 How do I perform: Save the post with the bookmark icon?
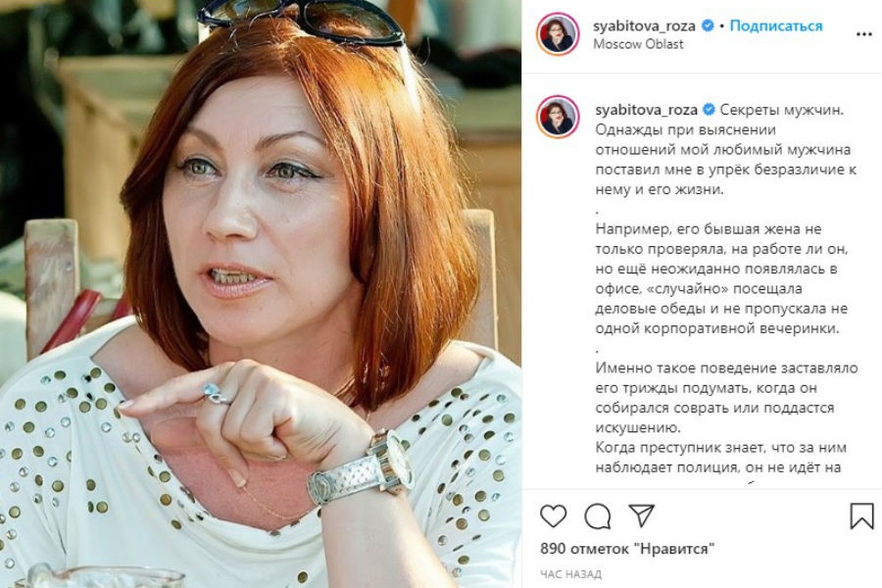pyautogui.click(x=861, y=515)
